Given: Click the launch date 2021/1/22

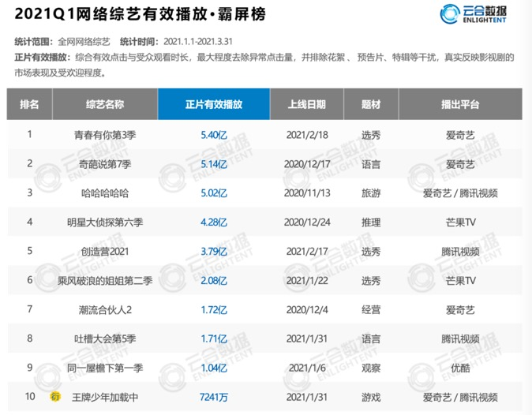Looking at the screenshot, I should (x=307, y=281).
